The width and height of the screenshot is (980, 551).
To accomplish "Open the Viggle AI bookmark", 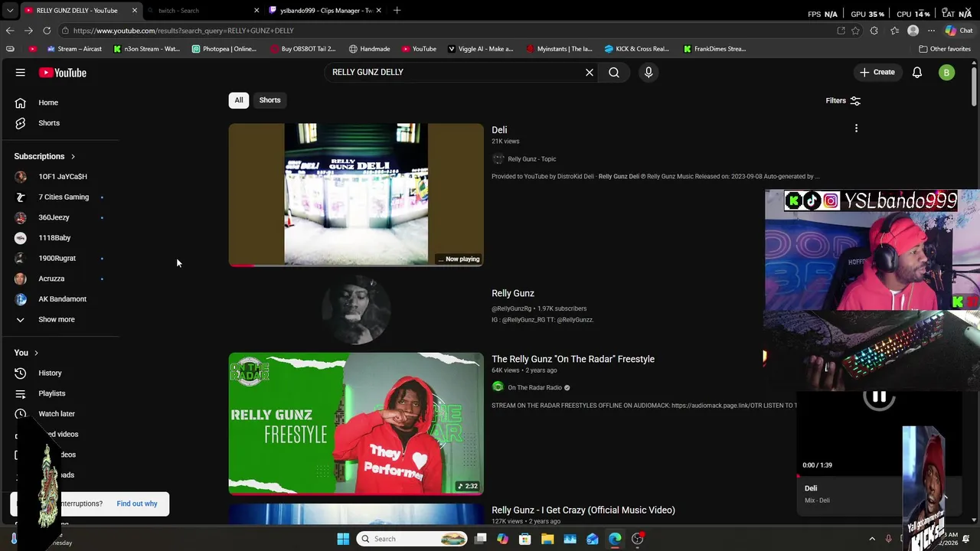I will coord(481,49).
